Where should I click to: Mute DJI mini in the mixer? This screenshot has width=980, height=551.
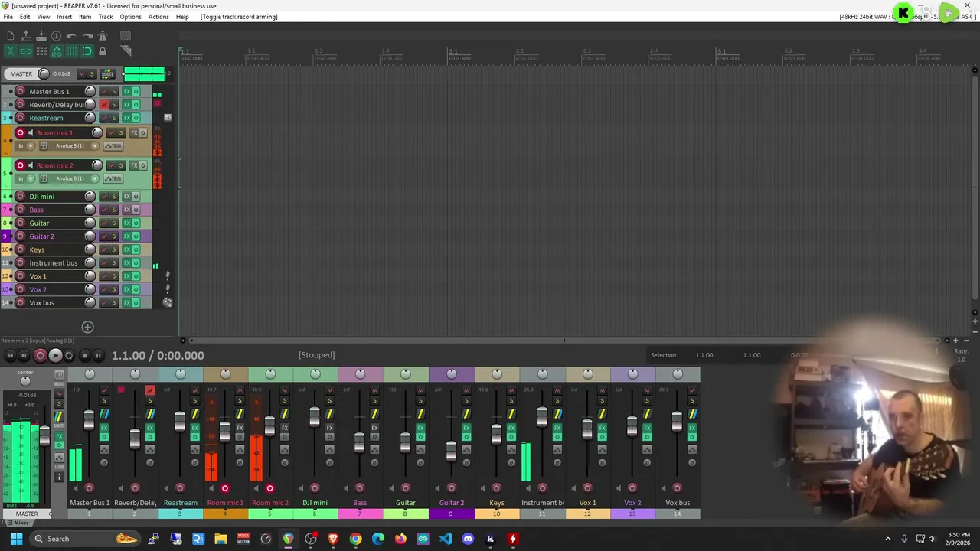[x=330, y=391]
